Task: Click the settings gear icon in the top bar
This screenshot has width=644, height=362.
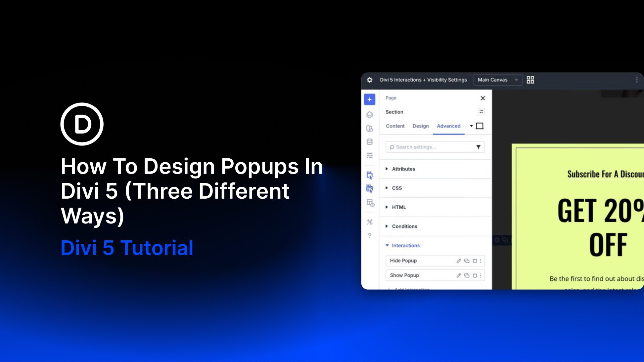Action: pos(370,80)
